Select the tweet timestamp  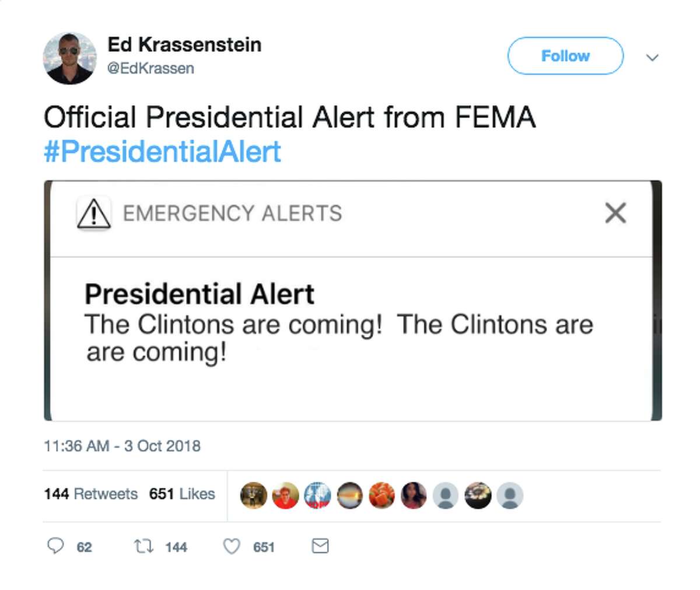pyautogui.click(x=123, y=446)
